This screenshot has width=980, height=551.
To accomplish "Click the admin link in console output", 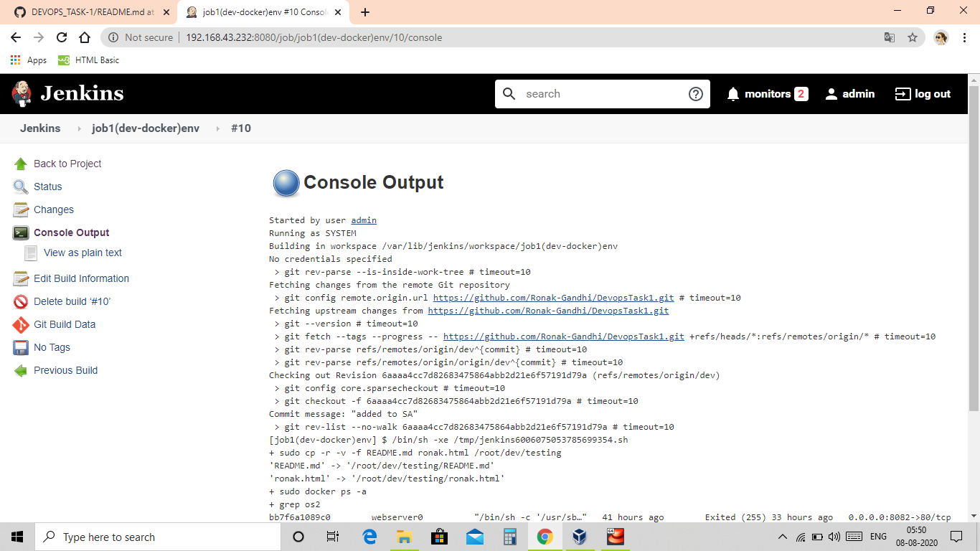I will click(364, 220).
